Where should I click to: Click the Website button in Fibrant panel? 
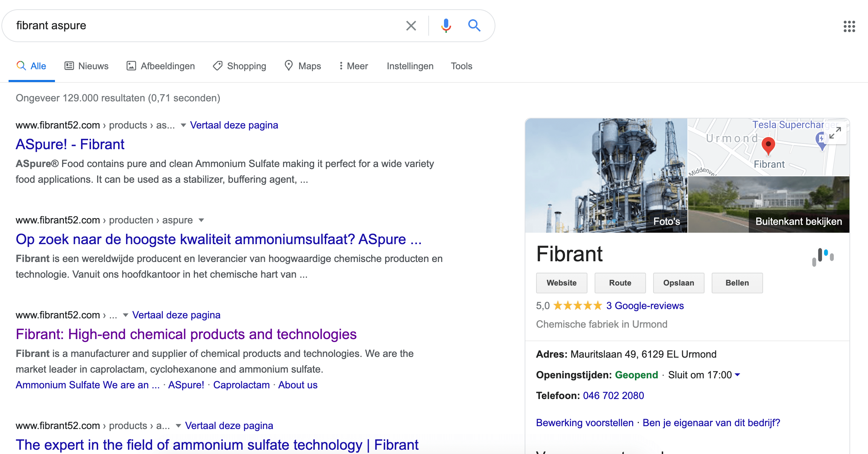tap(561, 283)
